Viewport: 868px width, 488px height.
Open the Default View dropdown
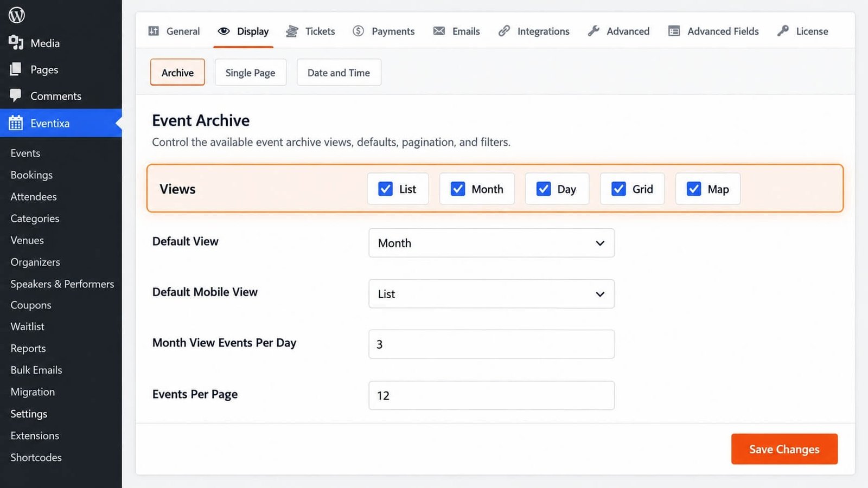492,243
